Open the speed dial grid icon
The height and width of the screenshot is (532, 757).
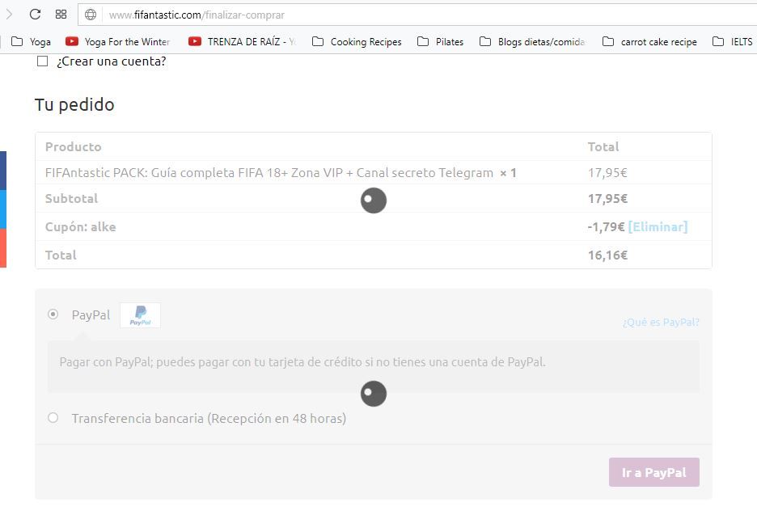tap(61, 15)
